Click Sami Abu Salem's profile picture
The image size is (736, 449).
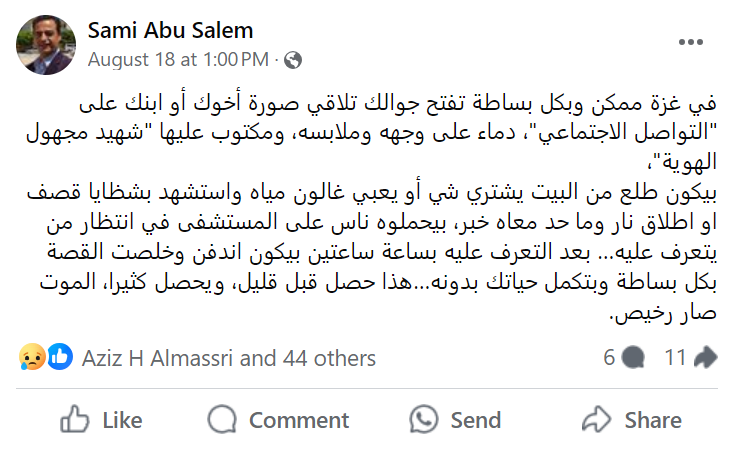pos(46,44)
